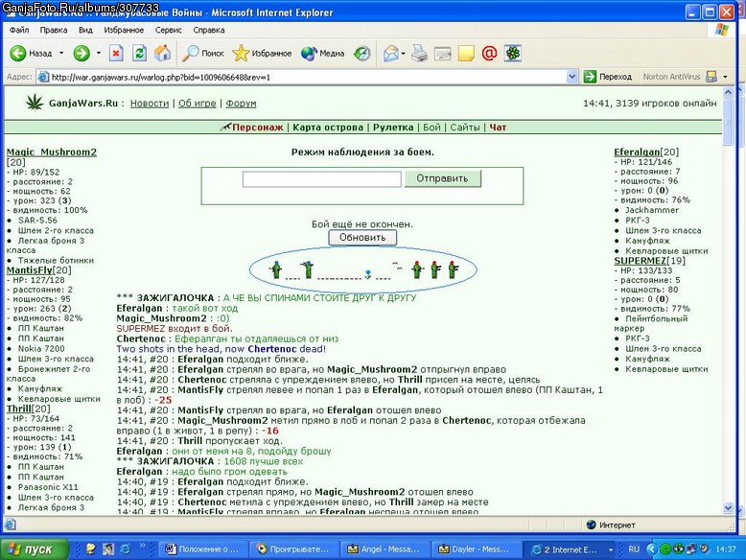Open Сайты navigation link
The image size is (746, 560).
(465, 127)
